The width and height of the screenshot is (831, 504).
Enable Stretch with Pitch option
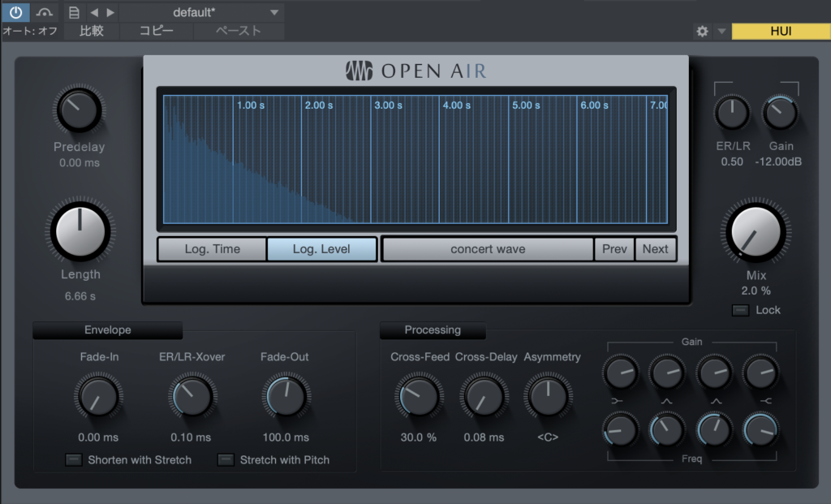[x=226, y=460]
